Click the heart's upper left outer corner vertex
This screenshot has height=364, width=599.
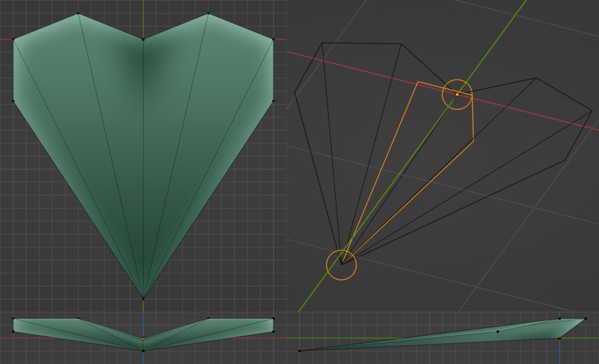(x=13, y=39)
